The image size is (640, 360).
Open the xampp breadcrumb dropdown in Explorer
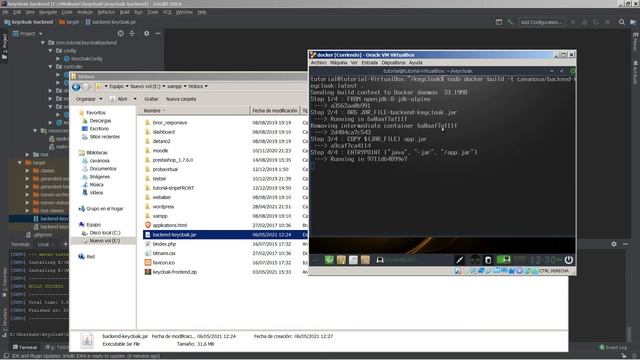[185, 86]
